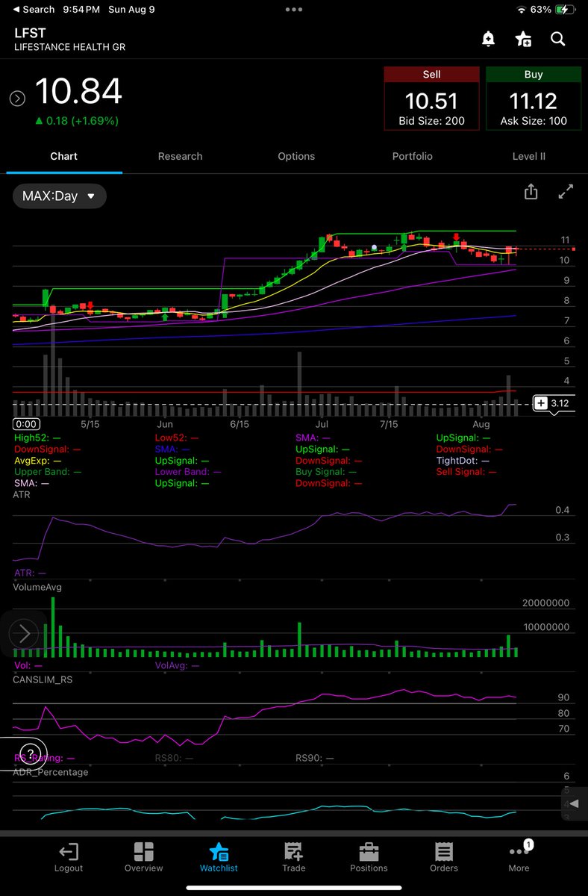The width and height of the screenshot is (588, 896).
Task: Expand the left side panel arrow
Action: [24, 634]
